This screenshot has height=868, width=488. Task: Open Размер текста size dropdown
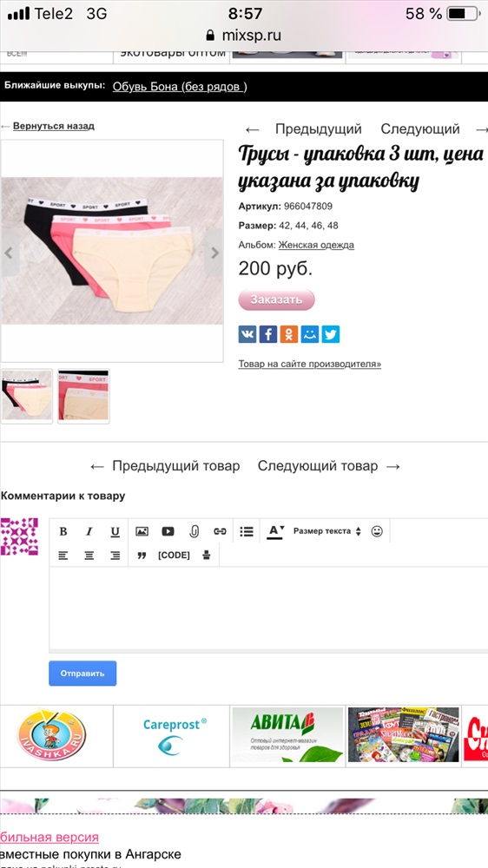click(x=326, y=531)
